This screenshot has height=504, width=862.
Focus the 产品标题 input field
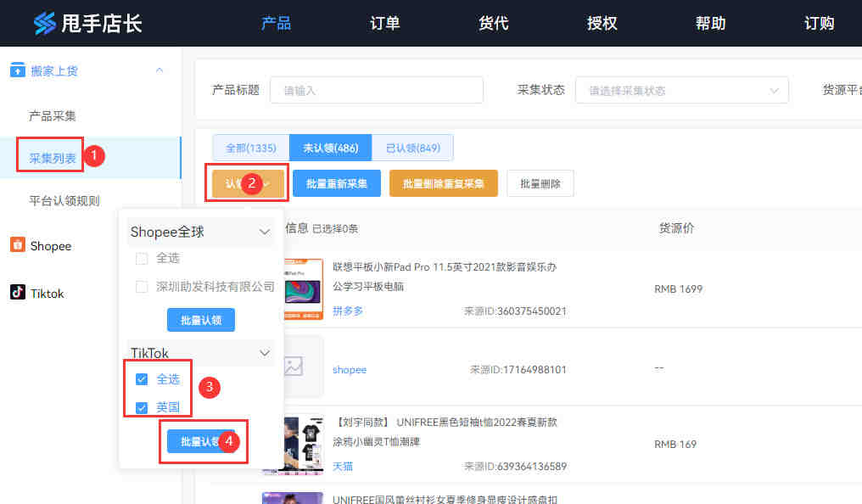[377, 90]
